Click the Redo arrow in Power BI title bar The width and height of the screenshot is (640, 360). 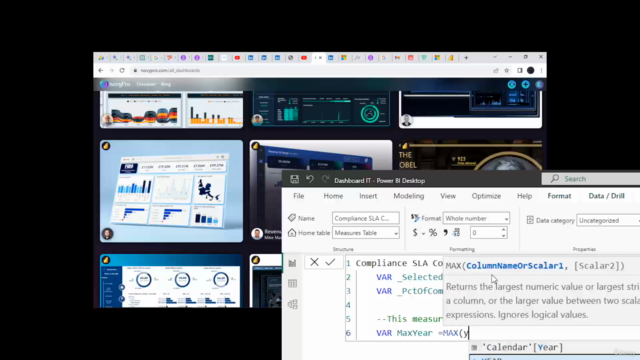click(325, 179)
